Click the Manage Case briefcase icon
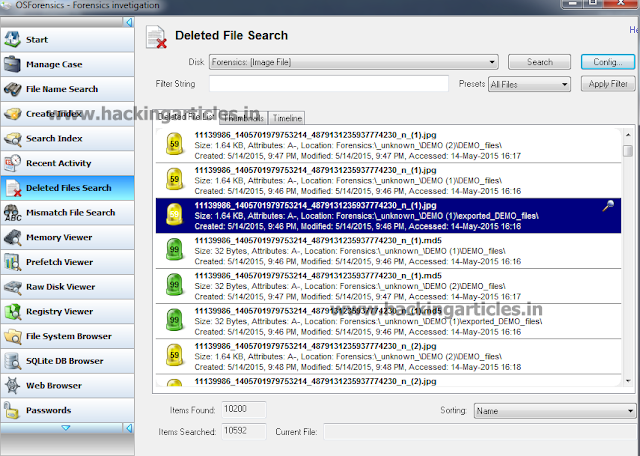The height and width of the screenshot is (456, 640). (x=12, y=64)
